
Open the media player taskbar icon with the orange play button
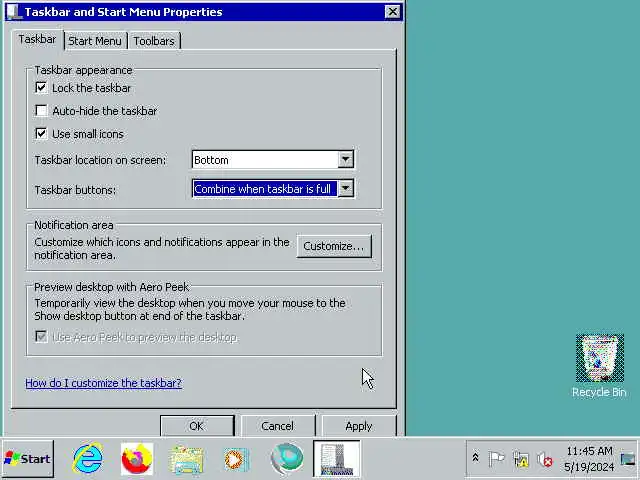click(236, 460)
